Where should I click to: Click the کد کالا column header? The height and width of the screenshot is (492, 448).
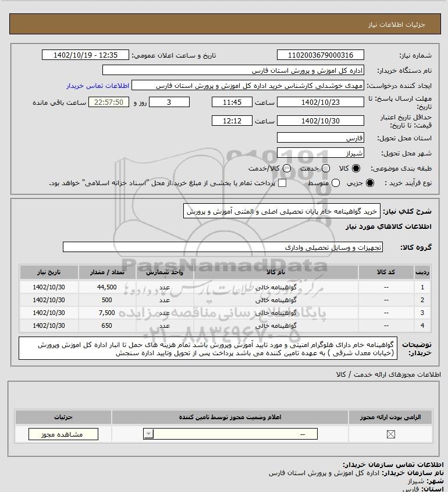[x=386, y=272]
